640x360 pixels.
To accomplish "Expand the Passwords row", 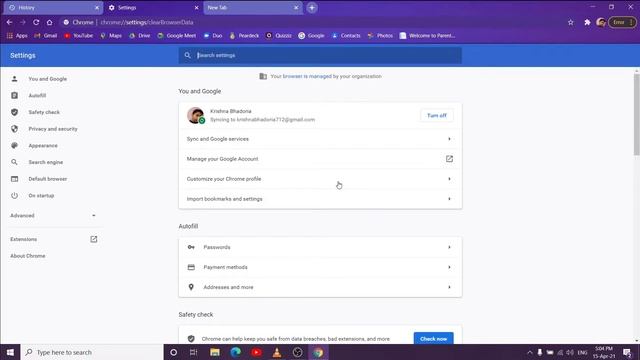I will [x=320, y=247].
